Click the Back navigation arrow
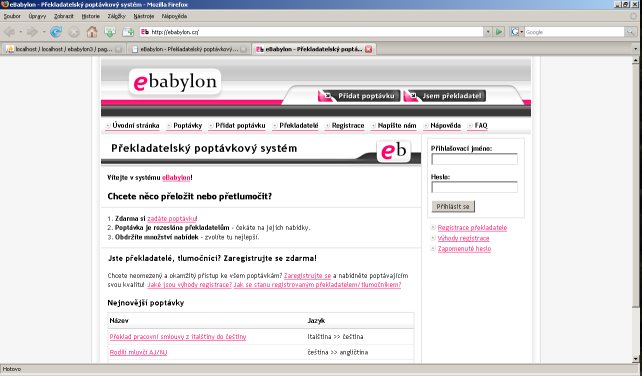Viewport: 642px width, 376px height. [x=9, y=32]
